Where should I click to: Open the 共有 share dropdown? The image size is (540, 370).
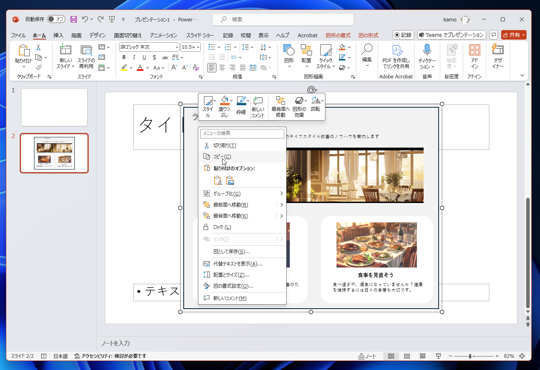click(513, 35)
